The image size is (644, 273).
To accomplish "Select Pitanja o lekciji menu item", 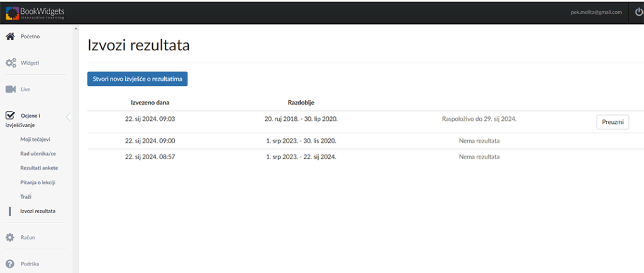I will tap(39, 182).
